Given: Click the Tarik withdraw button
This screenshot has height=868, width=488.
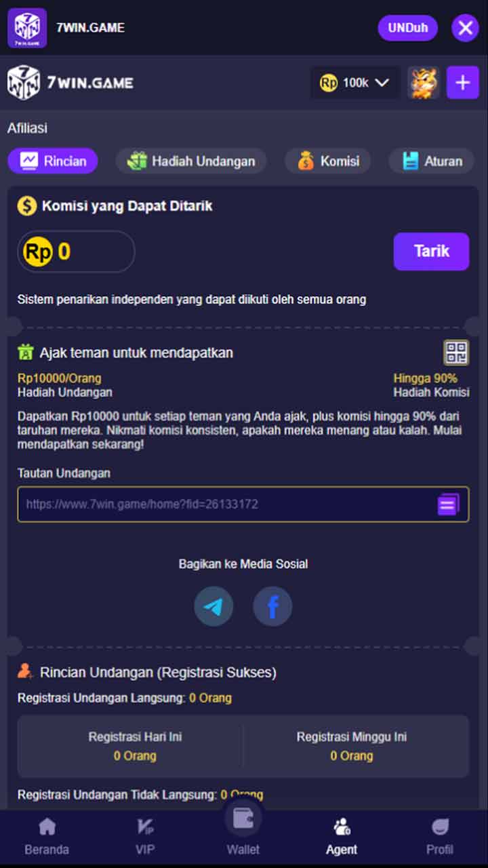Looking at the screenshot, I should click(x=432, y=252).
